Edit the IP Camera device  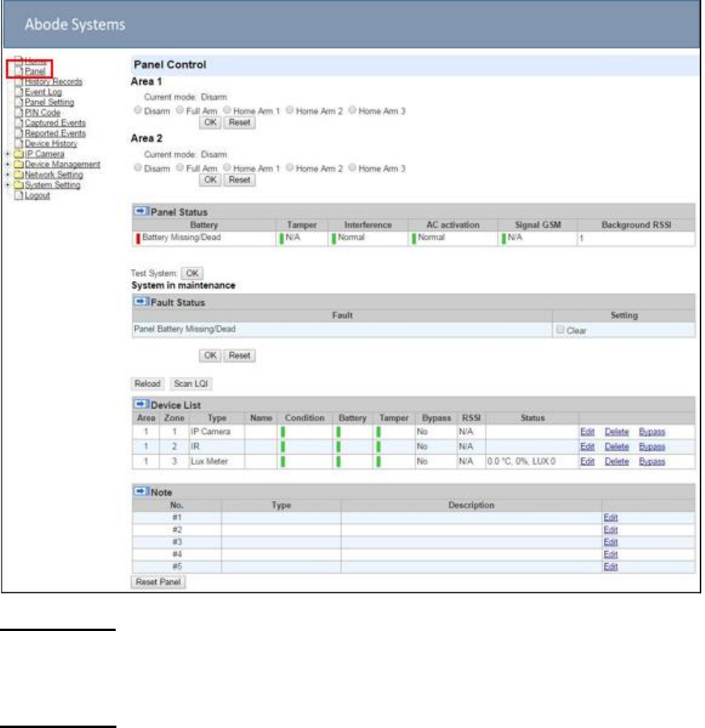pyautogui.click(x=587, y=431)
